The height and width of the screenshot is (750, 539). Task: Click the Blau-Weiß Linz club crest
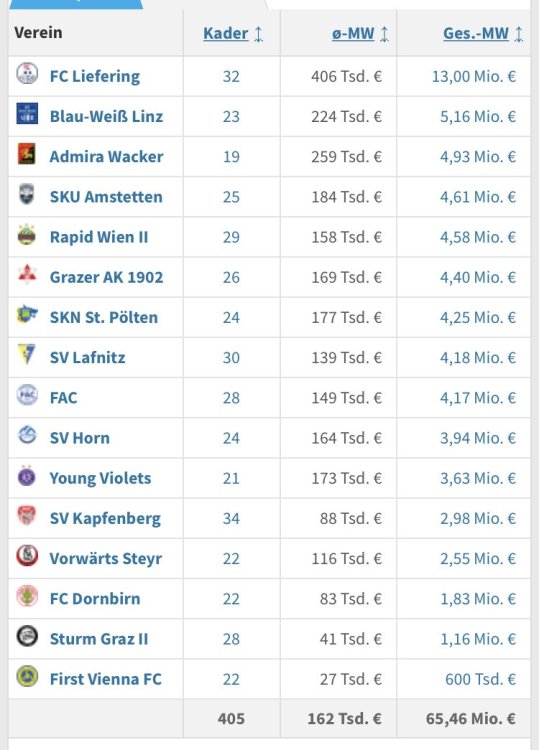tap(27, 114)
